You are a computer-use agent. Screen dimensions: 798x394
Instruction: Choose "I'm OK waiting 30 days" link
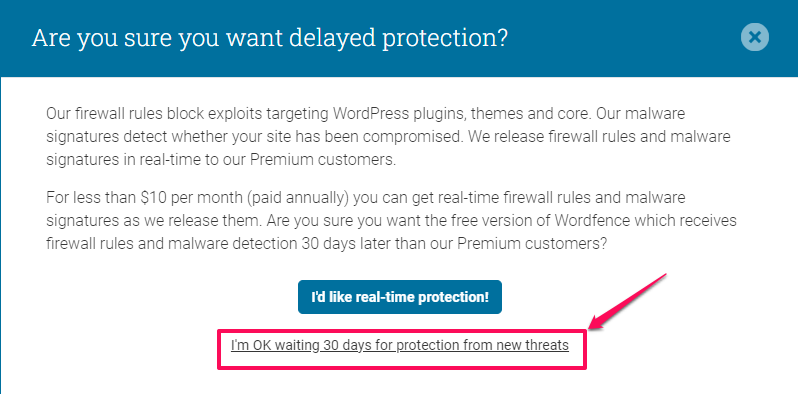coord(400,345)
